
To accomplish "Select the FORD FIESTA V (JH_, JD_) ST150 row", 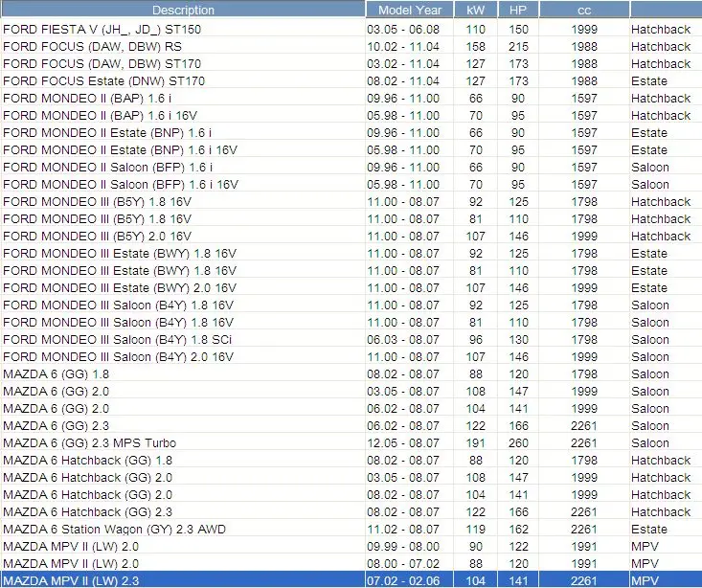I will (x=351, y=30).
